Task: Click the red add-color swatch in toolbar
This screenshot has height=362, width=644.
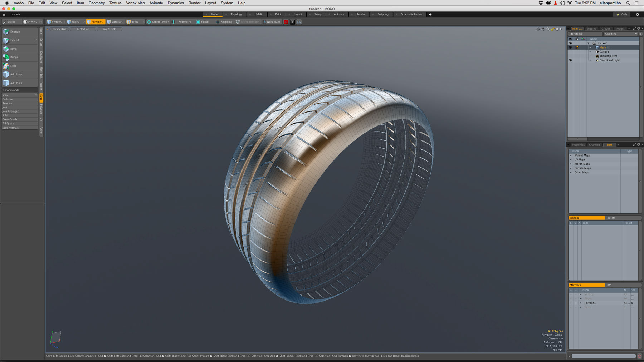Action: pyautogui.click(x=286, y=22)
